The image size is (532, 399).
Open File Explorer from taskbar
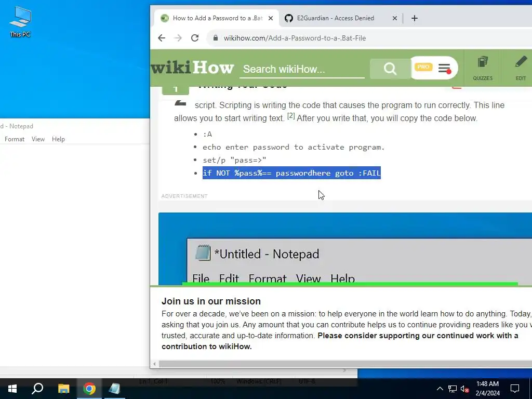click(63, 389)
